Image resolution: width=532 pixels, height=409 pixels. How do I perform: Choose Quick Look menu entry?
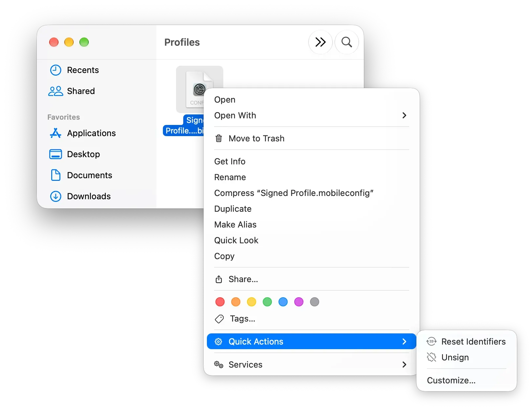point(311,240)
